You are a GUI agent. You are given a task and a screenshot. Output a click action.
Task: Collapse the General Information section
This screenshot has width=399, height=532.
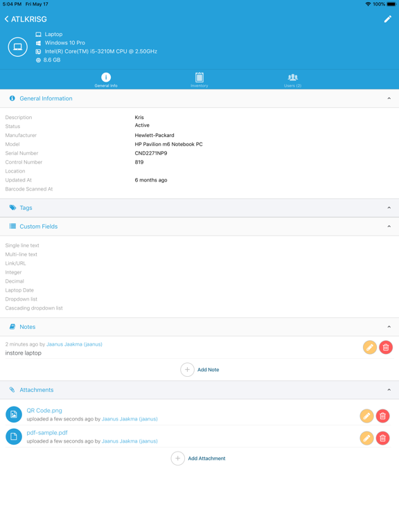tap(389, 98)
